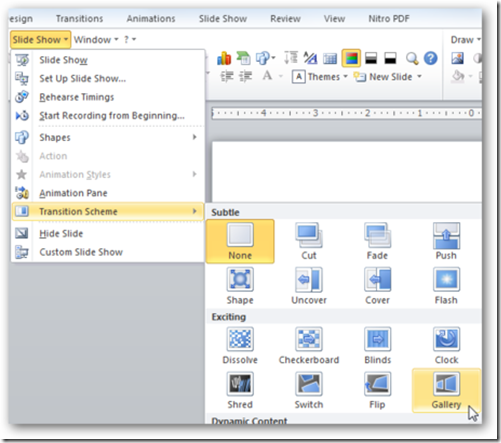Viewport: 501px width, 443px height.
Task: Click the blank slide canvas
Action: point(347,171)
